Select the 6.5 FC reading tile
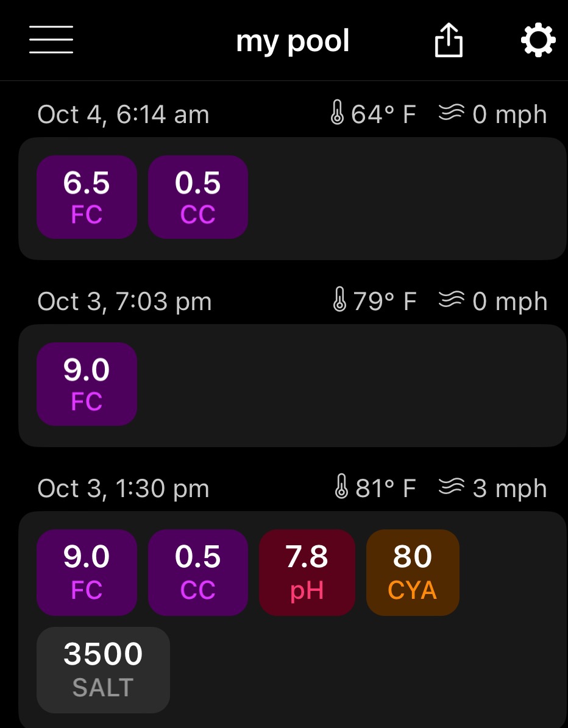 coord(87,197)
